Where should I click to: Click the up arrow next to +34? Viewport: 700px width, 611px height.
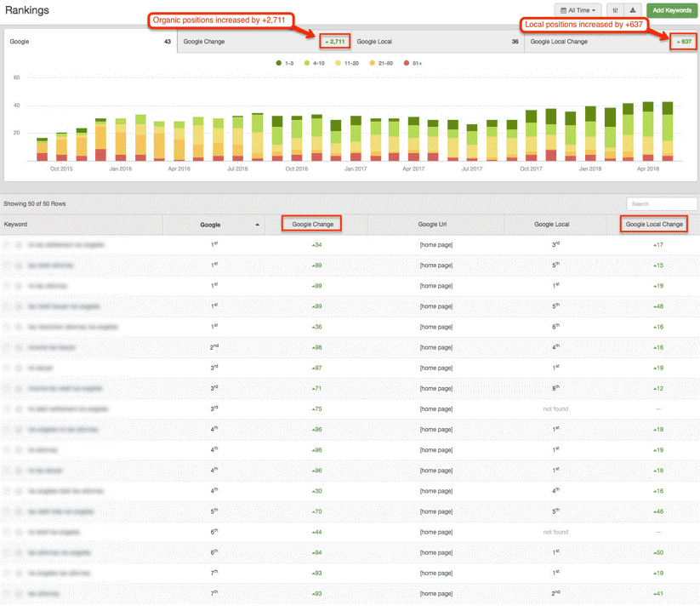point(313,245)
